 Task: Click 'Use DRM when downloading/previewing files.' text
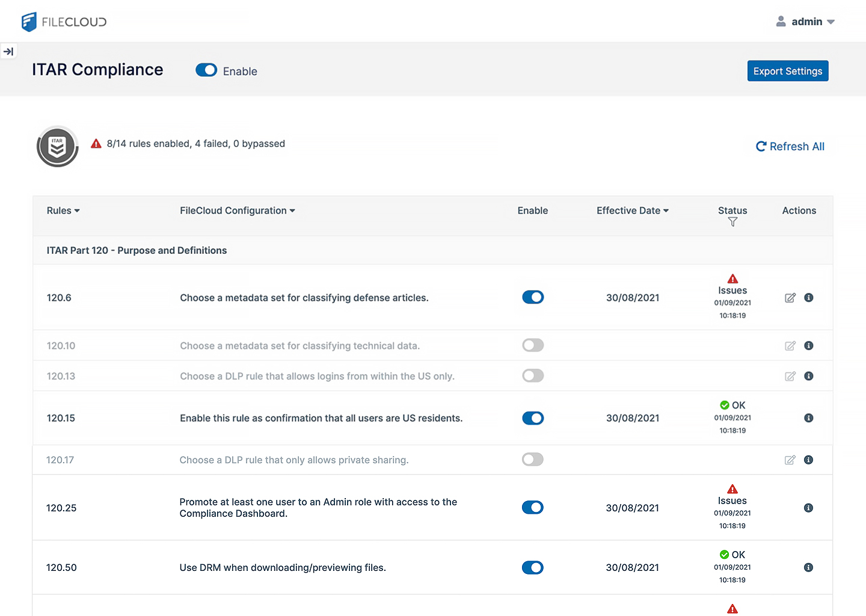pyautogui.click(x=283, y=567)
